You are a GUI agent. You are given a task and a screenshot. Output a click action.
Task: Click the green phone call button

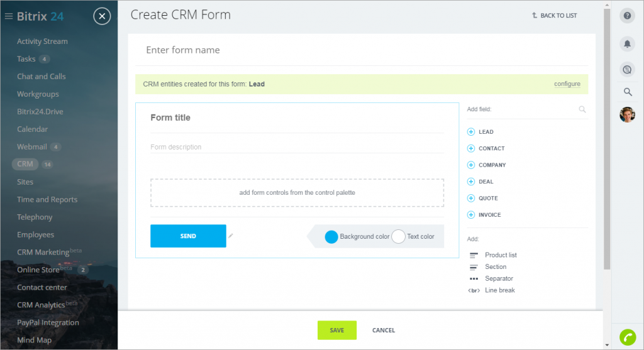tap(628, 337)
